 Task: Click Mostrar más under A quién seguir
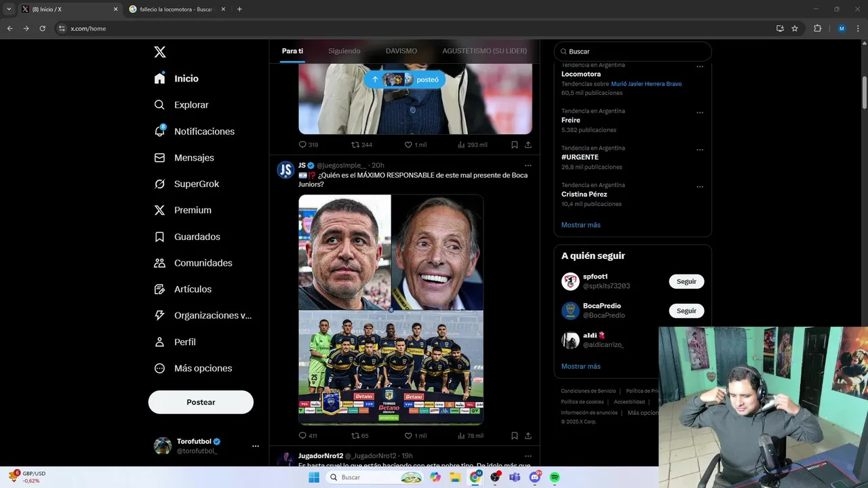(581, 367)
